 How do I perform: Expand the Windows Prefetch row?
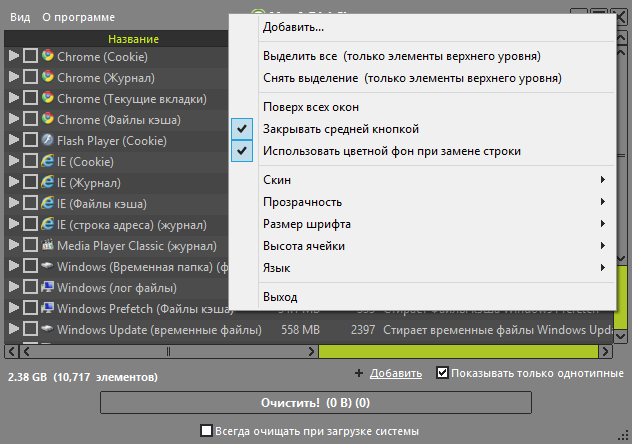point(14,308)
